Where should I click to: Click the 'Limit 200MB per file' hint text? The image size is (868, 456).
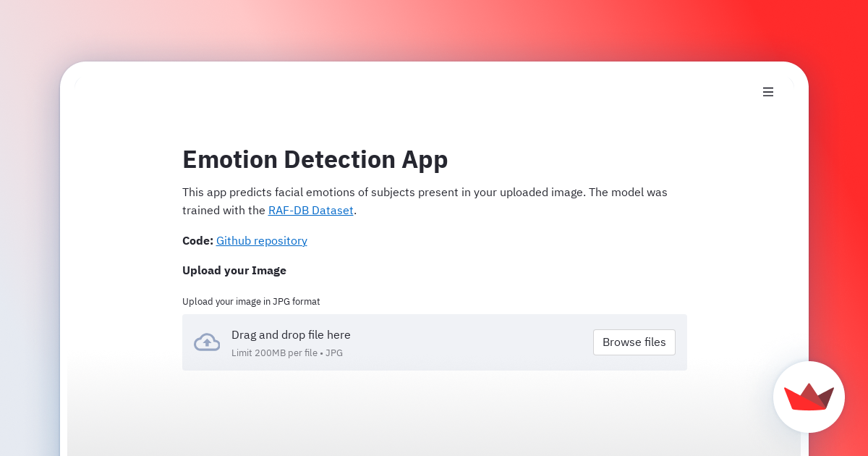[x=275, y=353]
